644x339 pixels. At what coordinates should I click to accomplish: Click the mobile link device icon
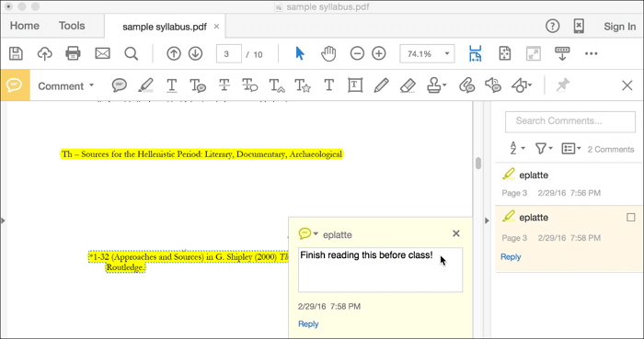coord(579,27)
